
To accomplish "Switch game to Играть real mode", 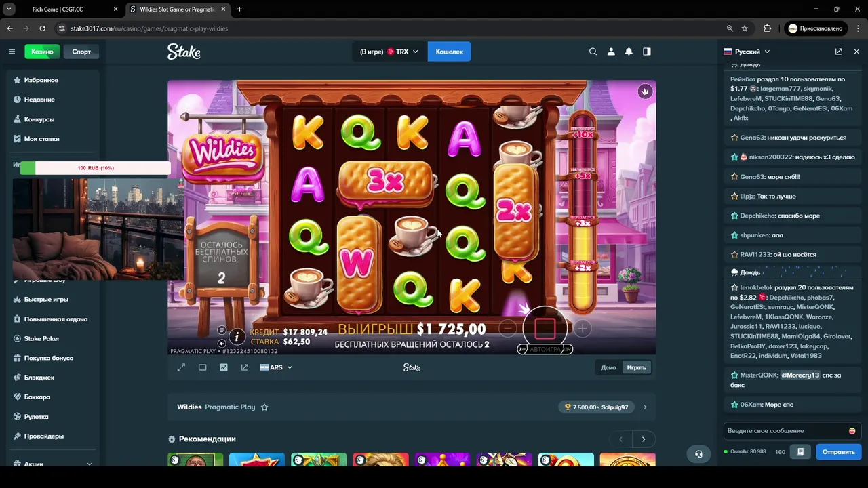I will click(636, 367).
